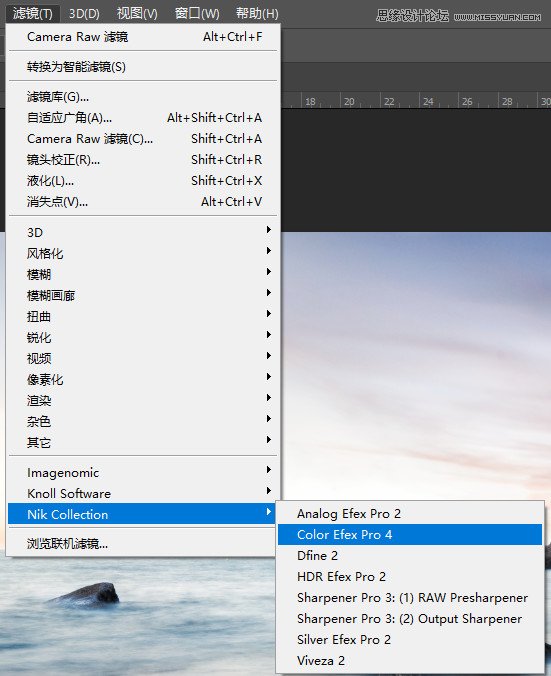Screen dimensions: 551x676
Task: Expand the Imagenomic plugin submenu
Action: pyautogui.click(x=143, y=473)
